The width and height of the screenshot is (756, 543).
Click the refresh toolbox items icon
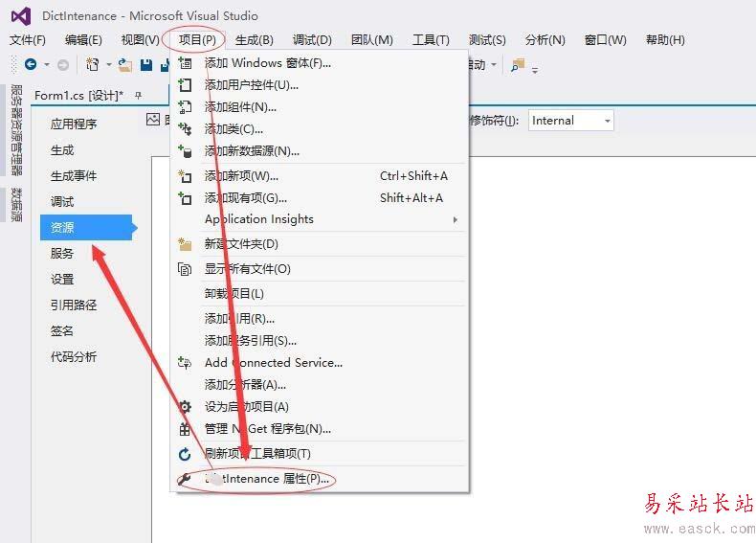(185, 454)
